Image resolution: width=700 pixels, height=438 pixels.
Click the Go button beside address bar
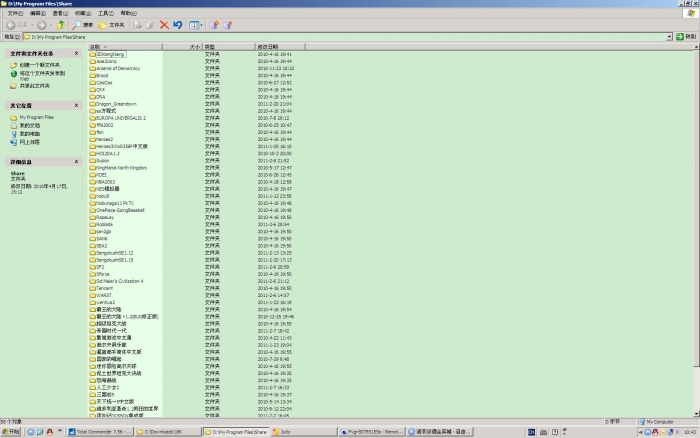click(x=686, y=37)
